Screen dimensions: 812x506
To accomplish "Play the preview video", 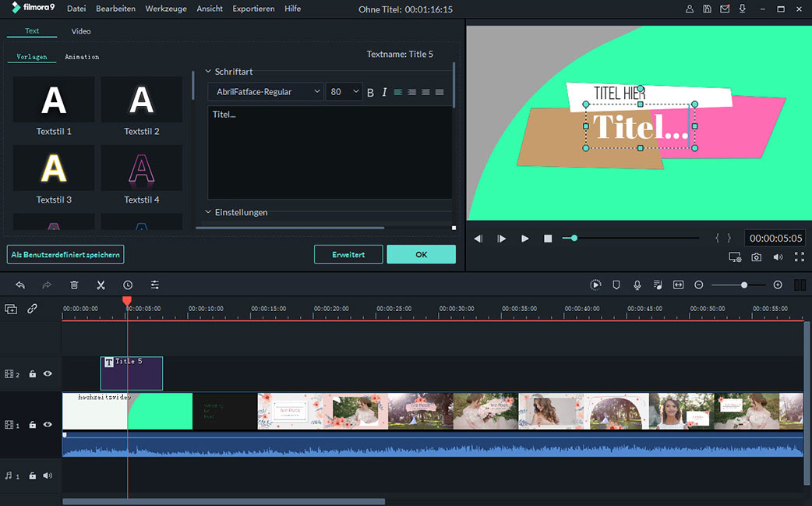I will (524, 239).
